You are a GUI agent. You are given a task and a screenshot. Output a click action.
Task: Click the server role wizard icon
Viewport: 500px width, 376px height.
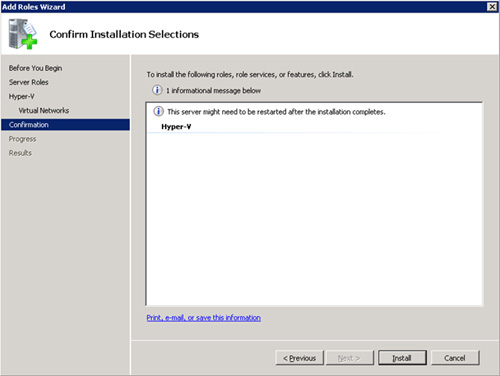[23, 34]
